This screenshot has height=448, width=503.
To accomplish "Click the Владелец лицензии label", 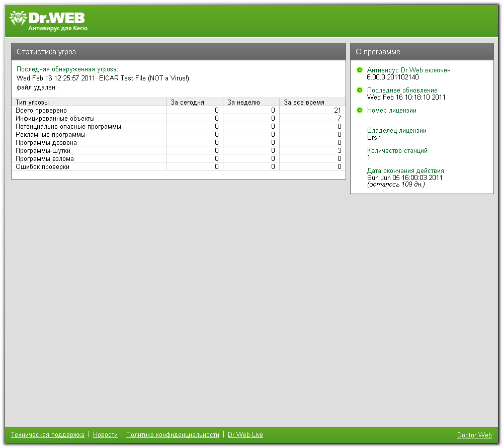I will (x=397, y=131).
